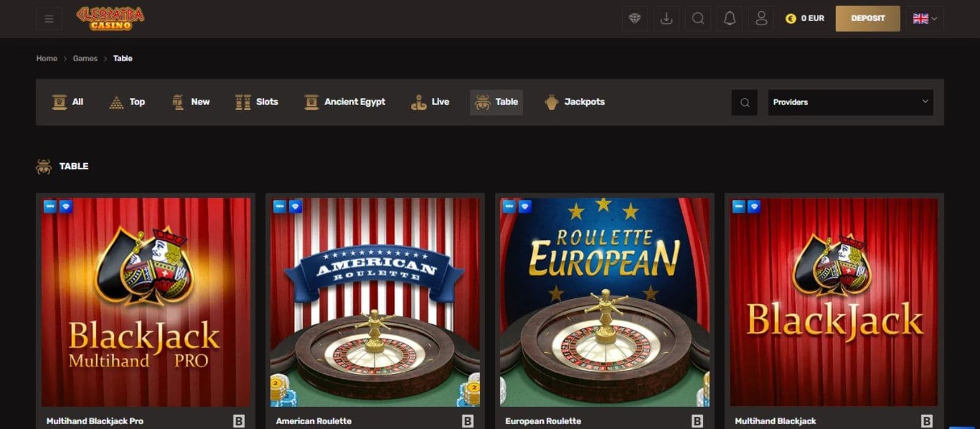Click NEW badge on Multihand Blackjack Pro

(50, 207)
